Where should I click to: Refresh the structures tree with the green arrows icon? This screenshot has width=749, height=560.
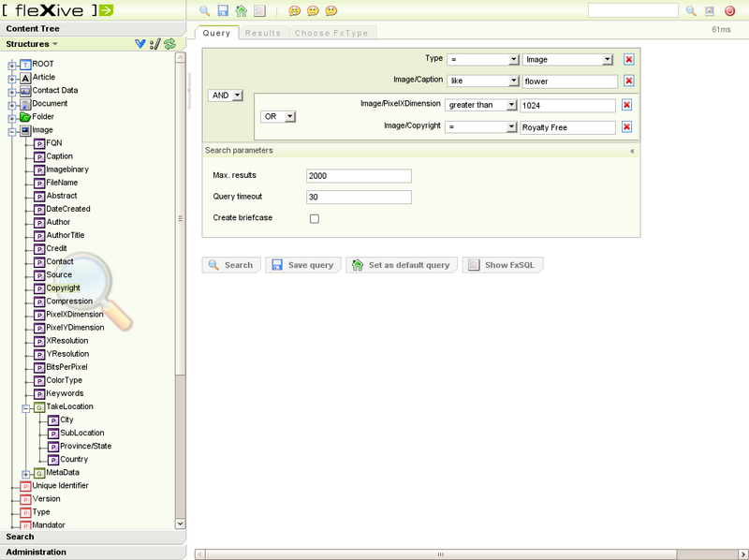pos(168,44)
